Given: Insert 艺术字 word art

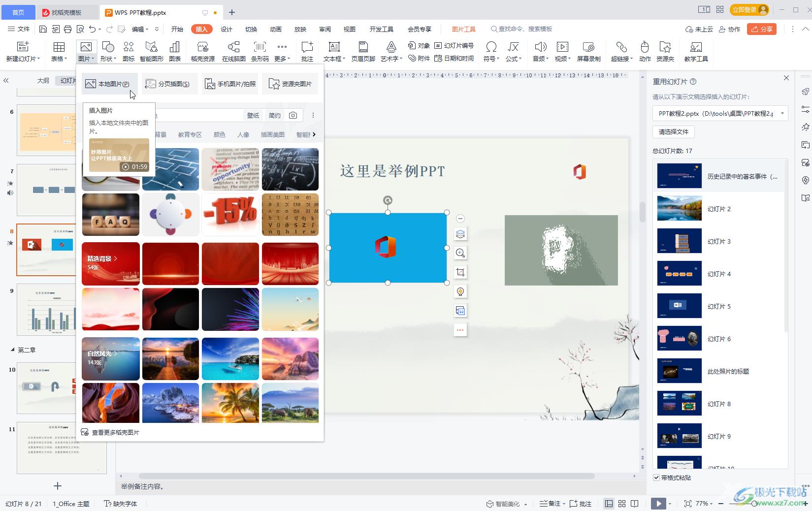Looking at the screenshot, I should (x=391, y=51).
